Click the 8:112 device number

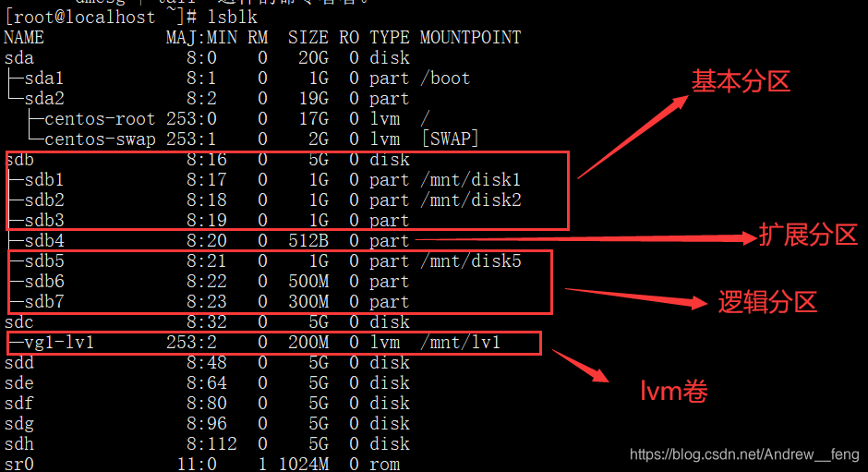pyautogui.click(x=211, y=443)
